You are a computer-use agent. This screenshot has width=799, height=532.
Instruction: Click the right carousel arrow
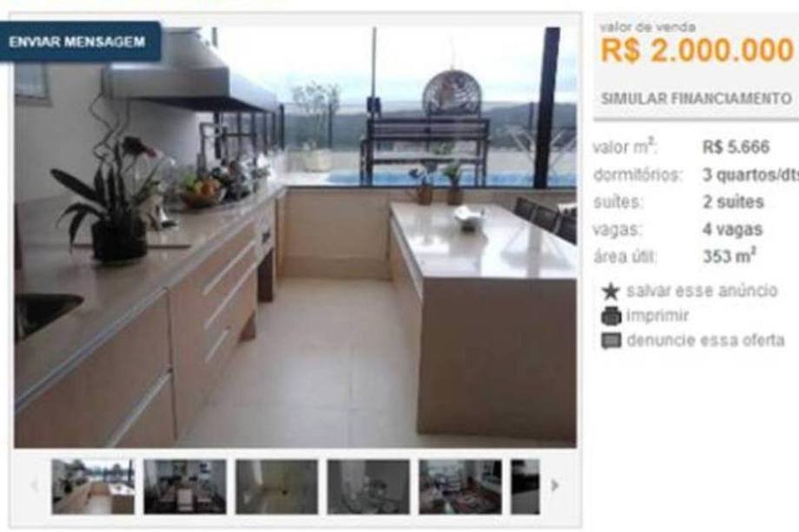point(554,486)
